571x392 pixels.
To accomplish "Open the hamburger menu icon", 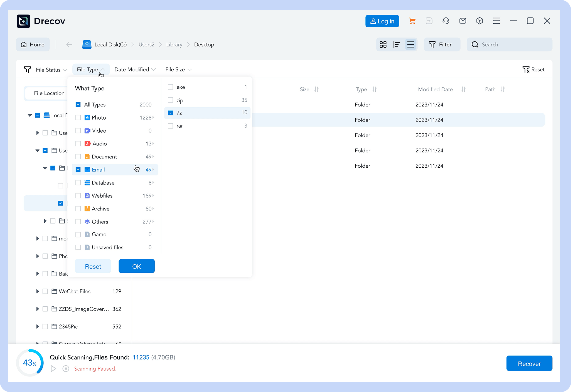I will [496, 21].
